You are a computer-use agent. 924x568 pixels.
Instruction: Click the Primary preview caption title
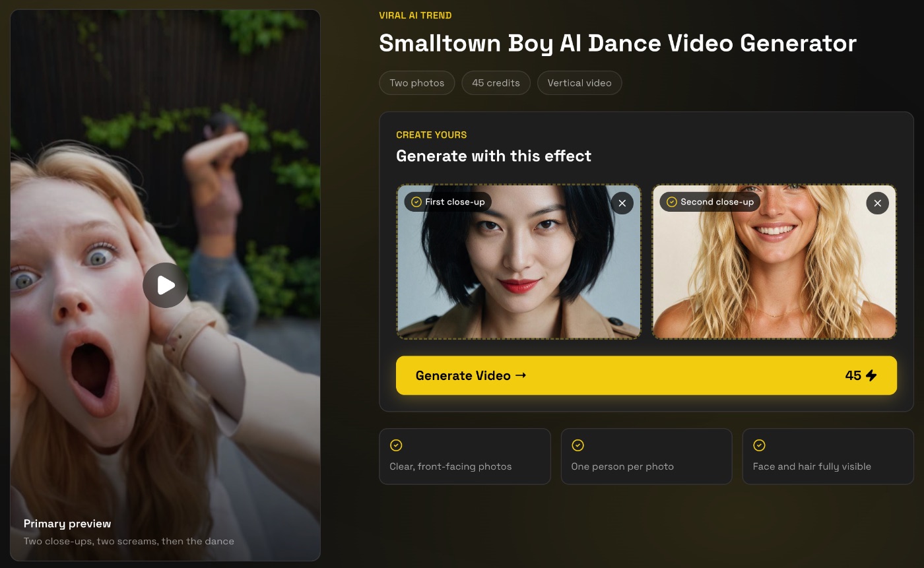[67, 524]
